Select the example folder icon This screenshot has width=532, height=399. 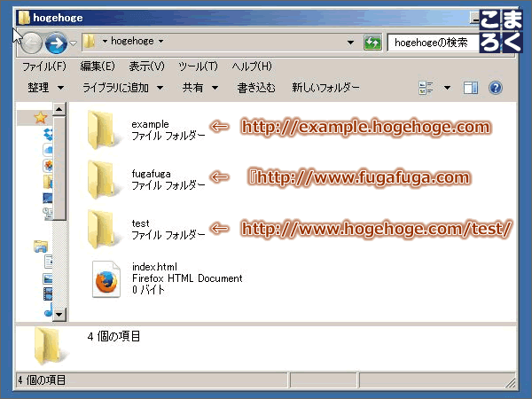click(103, 129)
